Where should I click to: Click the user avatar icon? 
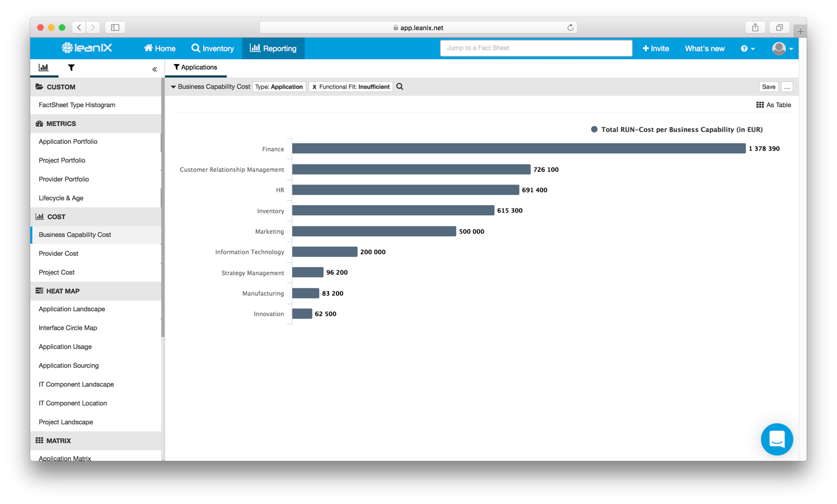778,49
